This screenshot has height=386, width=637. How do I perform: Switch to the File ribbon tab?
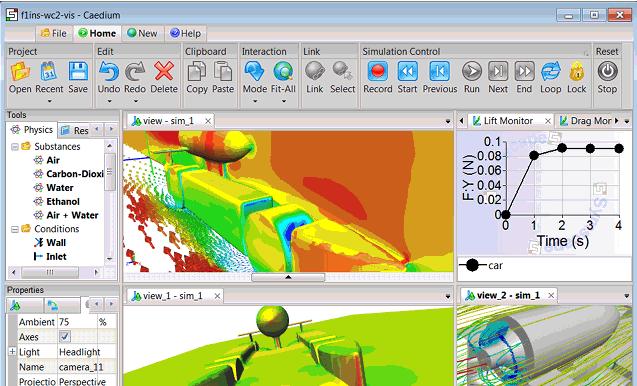[54, 33]
